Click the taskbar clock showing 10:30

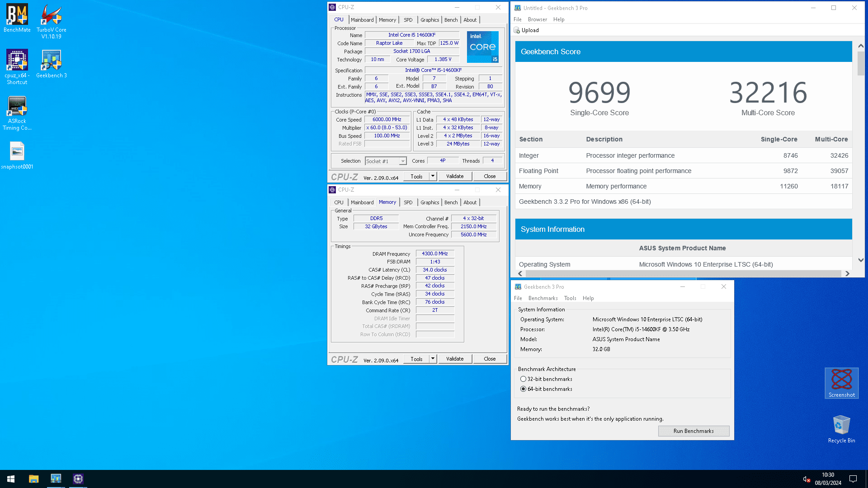(828, 479)
